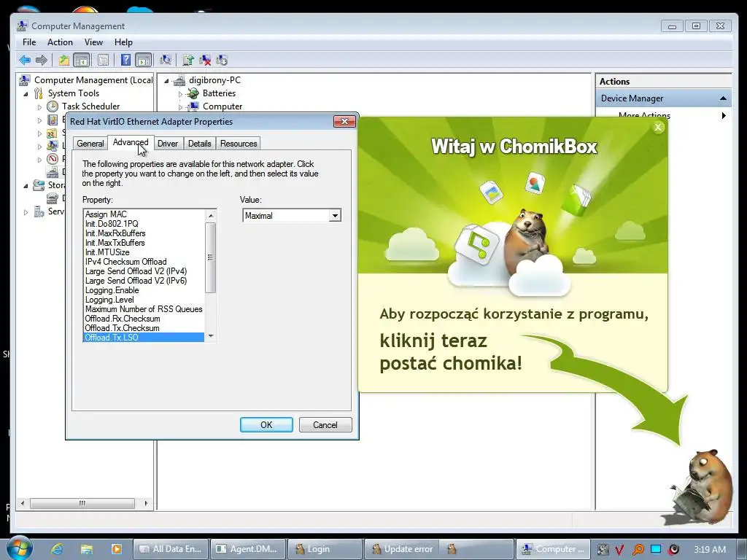Image resolution: width=747 pixels, height=560 pixels.
Task: Expand the Batteries device category
Action: pyautogui.click(x=180, y=94)
